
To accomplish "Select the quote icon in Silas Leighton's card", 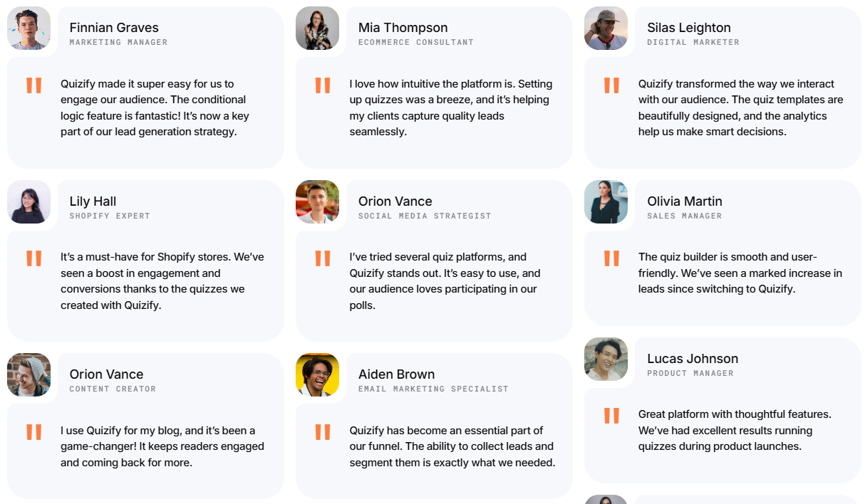I will coord(611,85).
